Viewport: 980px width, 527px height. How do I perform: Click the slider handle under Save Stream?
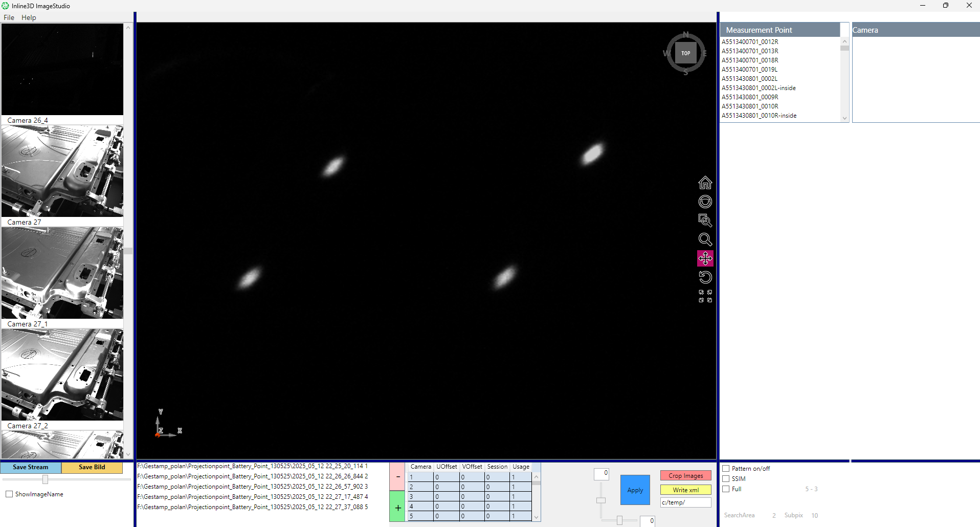(x=45, y=479)
